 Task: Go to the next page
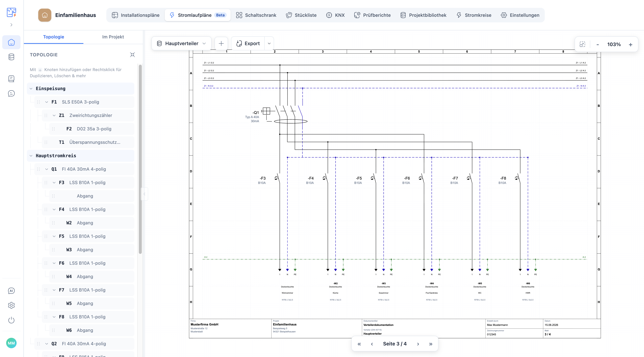point(418,344)
